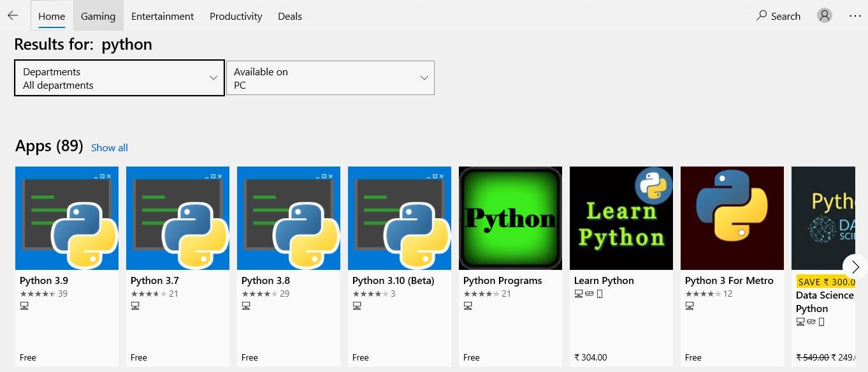Click the Python Programs green tile
This screenshot has width=868, height=372.
[x=510, y=218]
